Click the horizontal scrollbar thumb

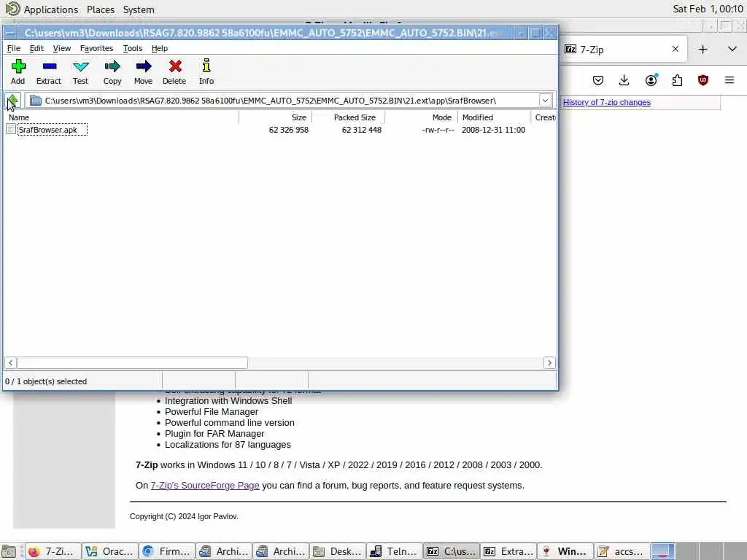pyautogui.click(x=133, y=363)
